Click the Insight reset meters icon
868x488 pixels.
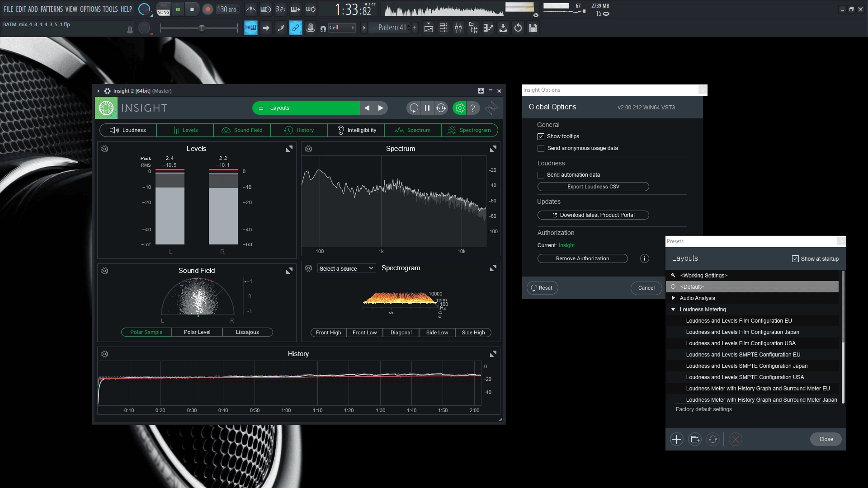(413, 108)
